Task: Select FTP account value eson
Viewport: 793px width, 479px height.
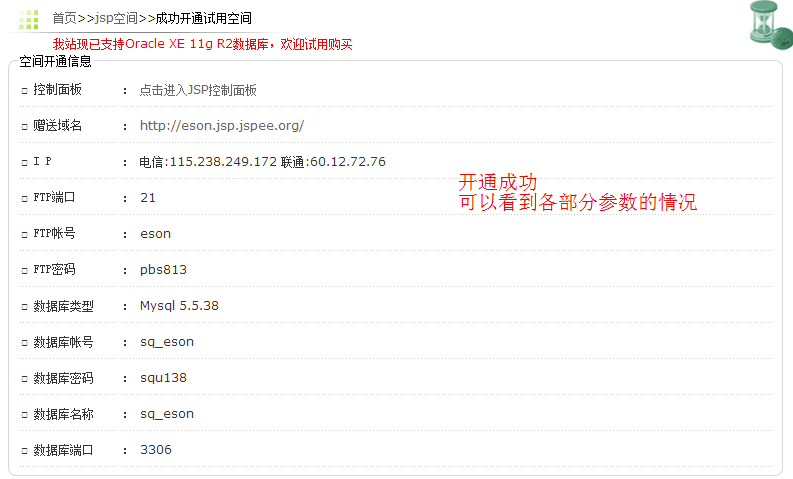Action: pyautogui.click(x=155, y=234)
